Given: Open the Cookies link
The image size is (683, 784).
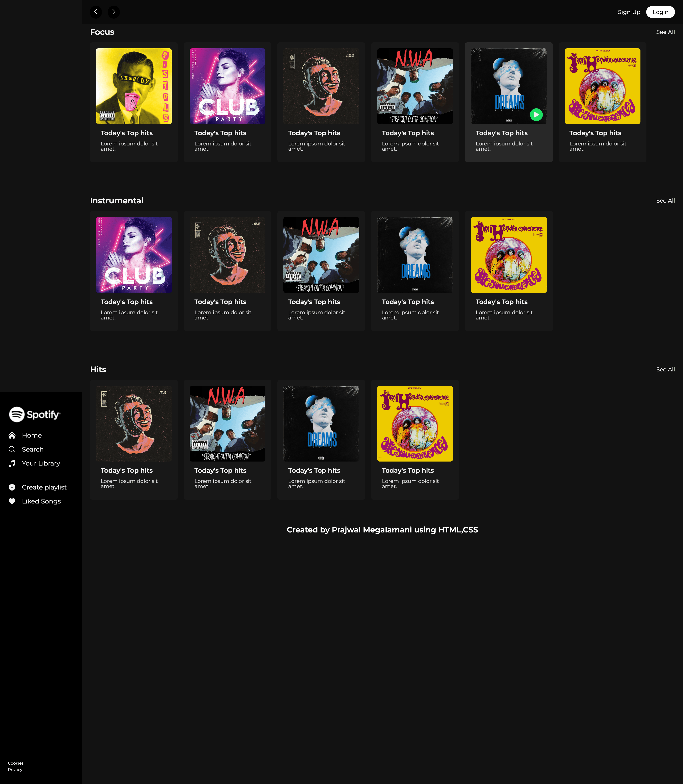Looking at the screenshot, I should tap(16, 763).
